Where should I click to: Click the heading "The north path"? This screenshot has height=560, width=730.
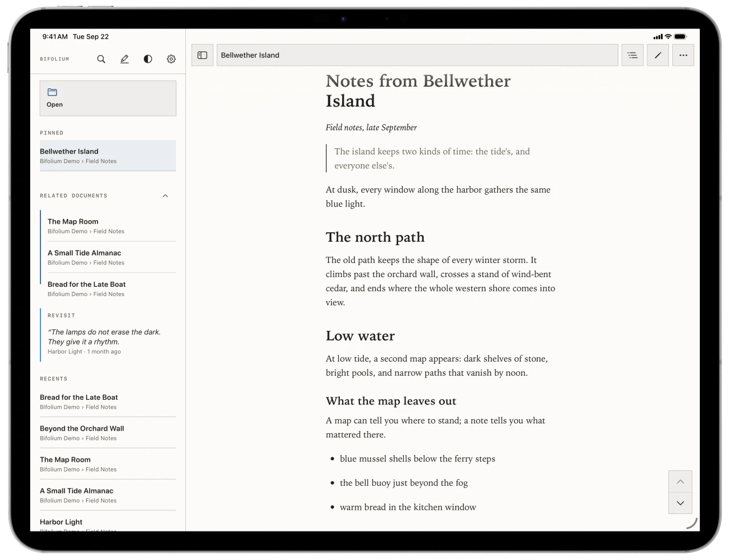(375, 237)
